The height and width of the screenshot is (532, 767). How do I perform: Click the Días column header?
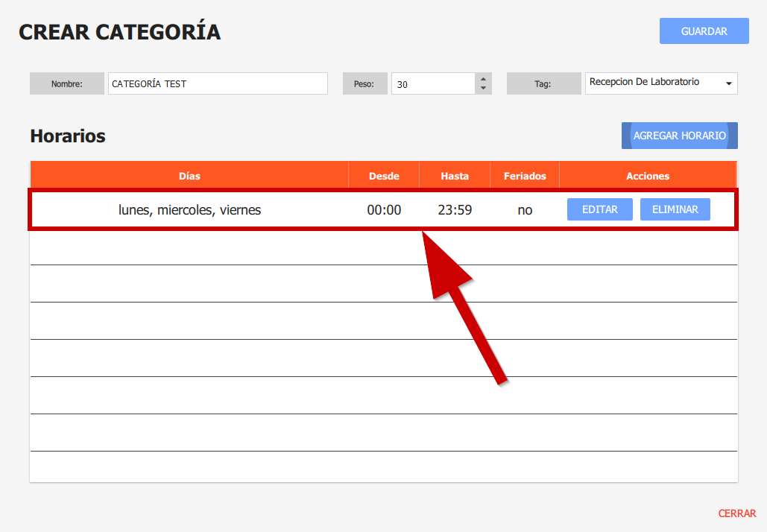(189, 176)
